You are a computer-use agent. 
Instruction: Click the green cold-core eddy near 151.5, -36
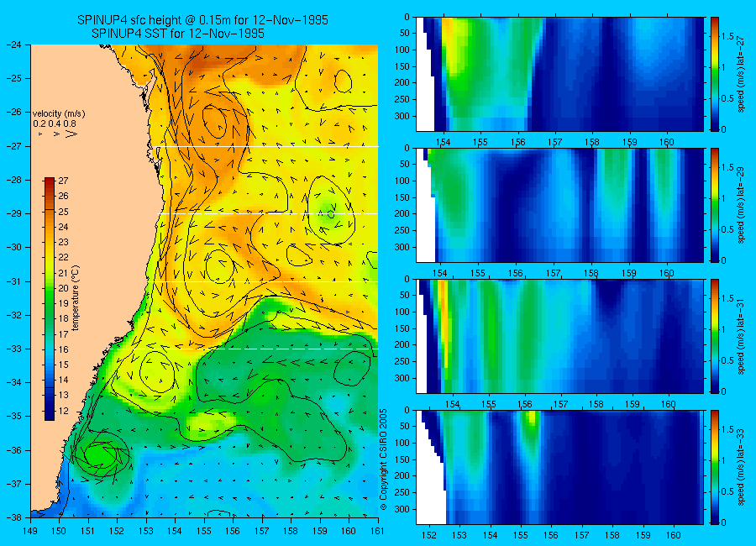coord(102,454)
